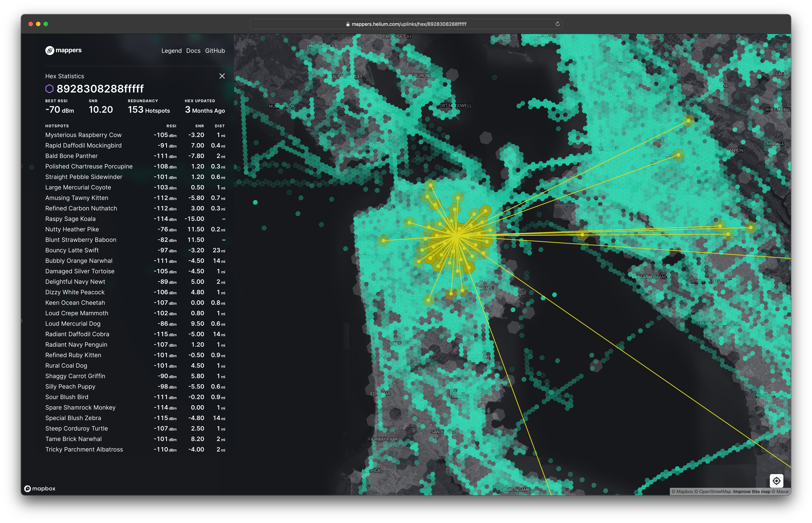Reload the page with refresh icon
812x523 pixels.
557,24
